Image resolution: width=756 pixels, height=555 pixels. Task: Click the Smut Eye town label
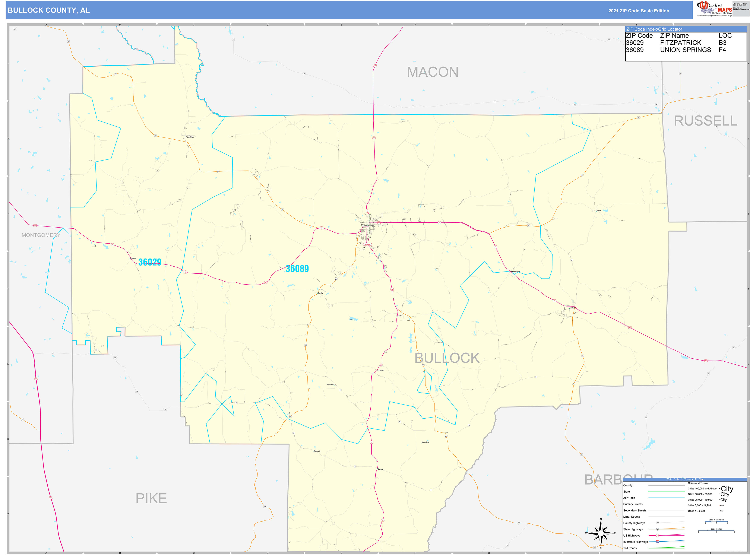tap(425, 442)
